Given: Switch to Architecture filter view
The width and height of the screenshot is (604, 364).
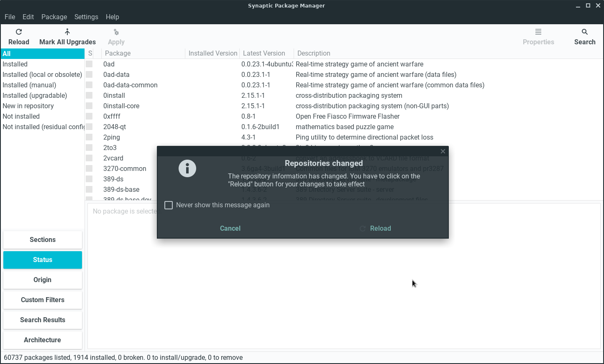Looking at the screenshot, I should (43, 340).
